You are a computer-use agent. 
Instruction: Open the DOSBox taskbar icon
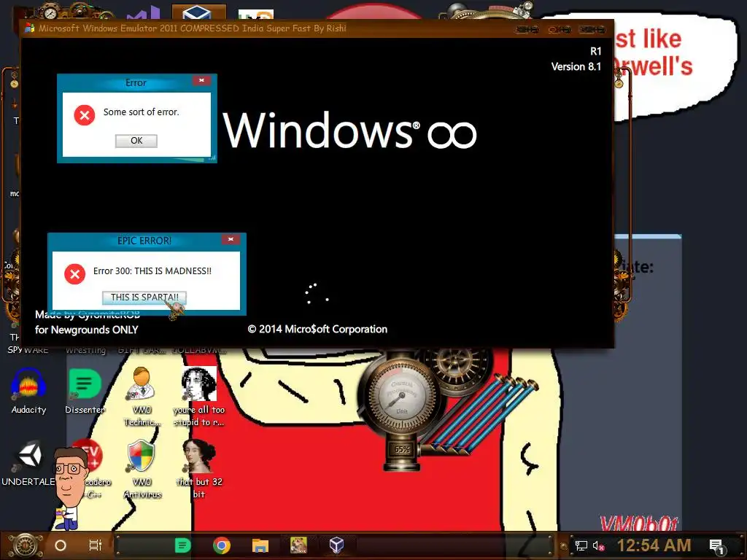tap(298, 545)
